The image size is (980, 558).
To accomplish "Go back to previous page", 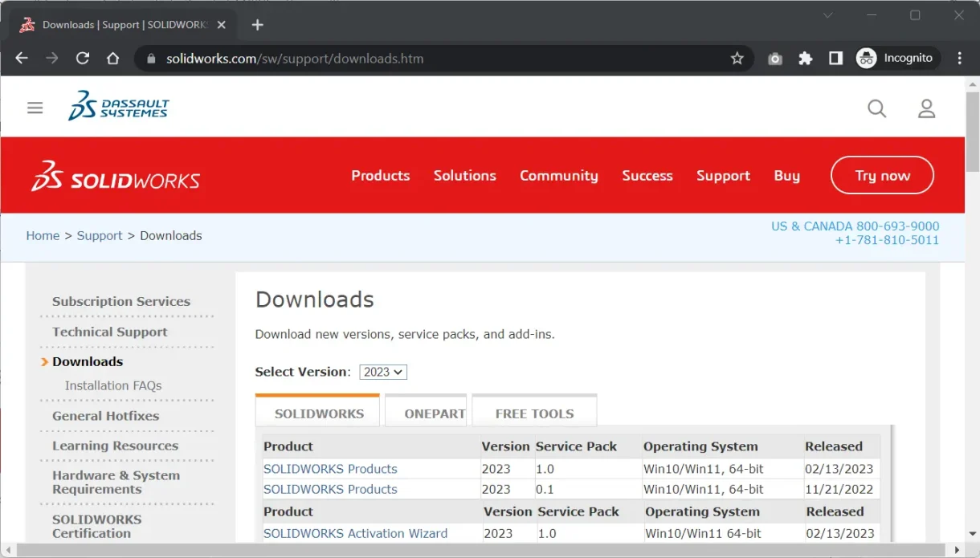I will click(x=22, y=58).
